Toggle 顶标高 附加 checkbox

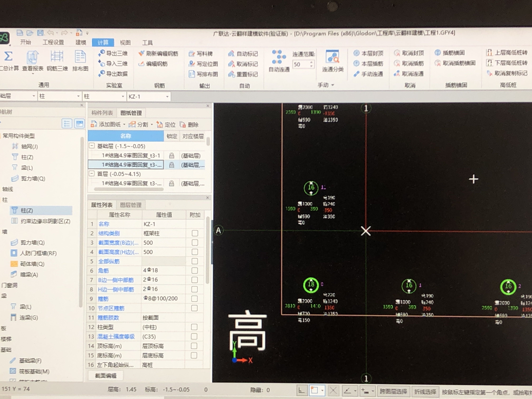click(194, 346)
